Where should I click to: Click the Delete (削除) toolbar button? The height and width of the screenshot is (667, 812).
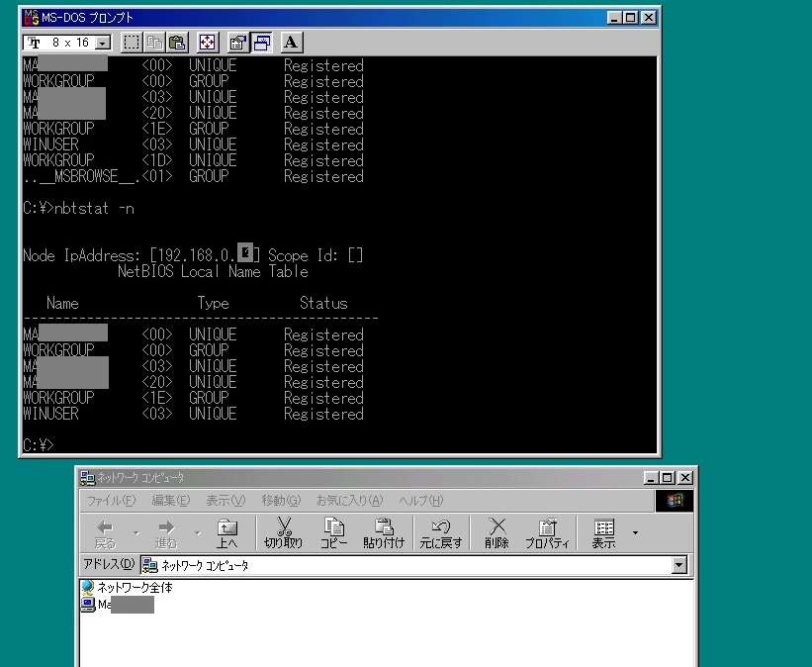click(x=496, y=533)
